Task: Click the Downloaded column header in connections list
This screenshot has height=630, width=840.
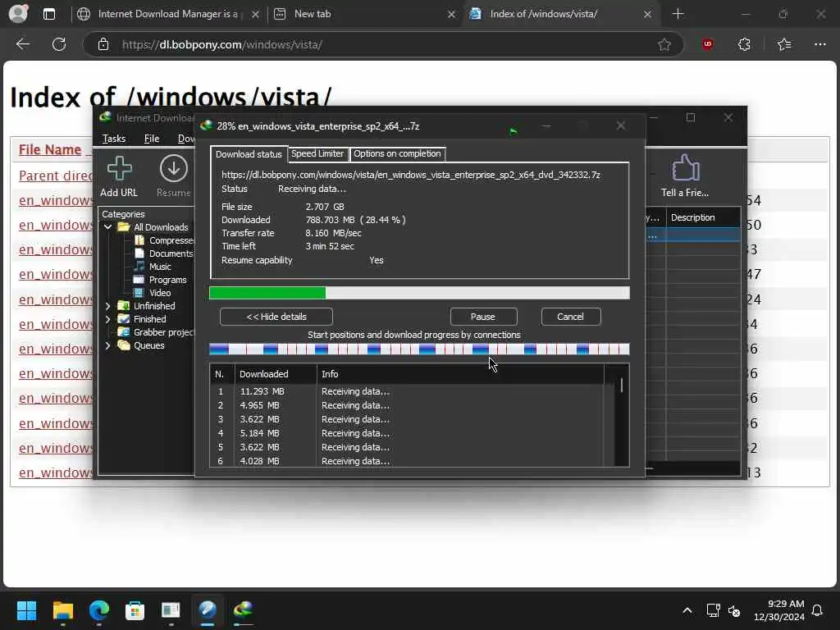Action: [x=276, y=374]
